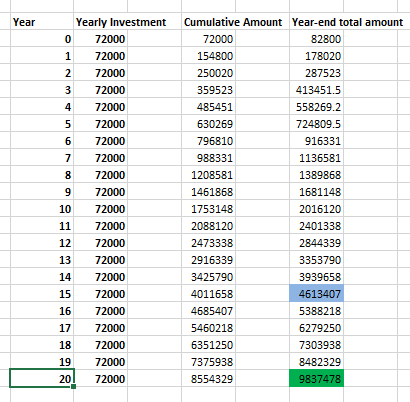Click the Cumulative Amount header cell
The height and width of the screenshot is (402, 410).
(x=235, y=22)
